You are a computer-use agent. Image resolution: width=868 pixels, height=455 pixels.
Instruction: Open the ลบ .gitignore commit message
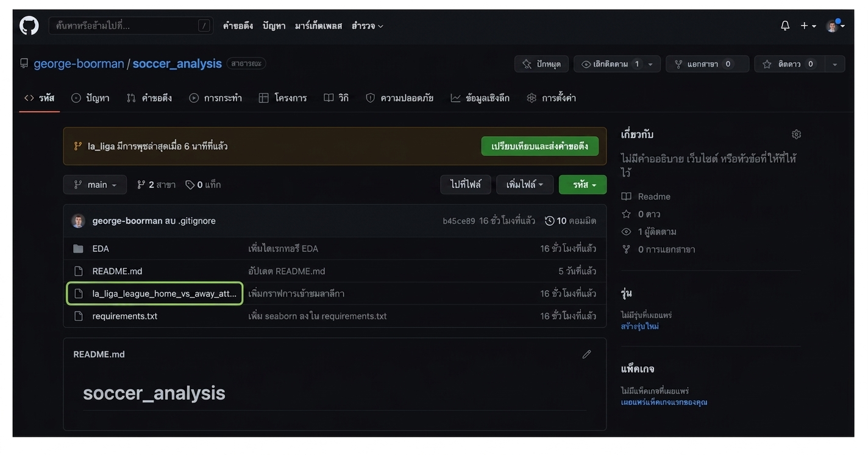(x=191, y=221)
